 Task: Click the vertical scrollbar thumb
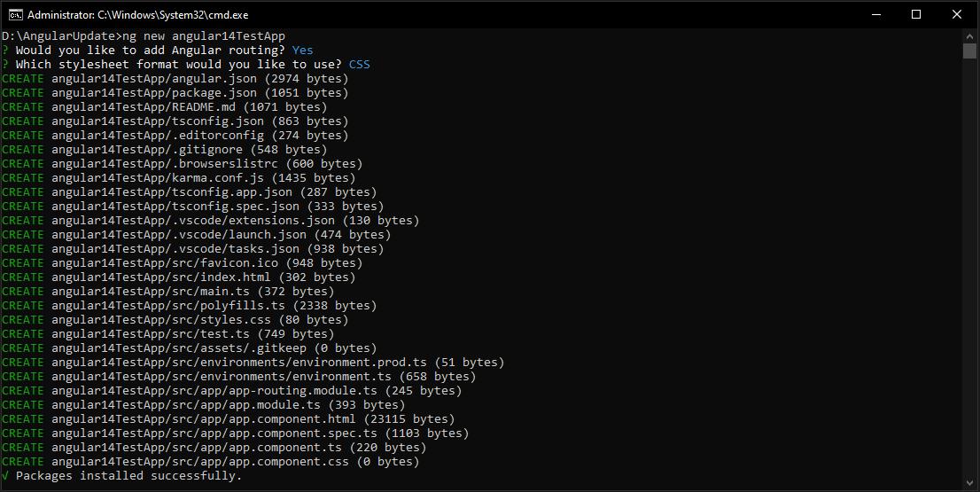coord(969,51)
